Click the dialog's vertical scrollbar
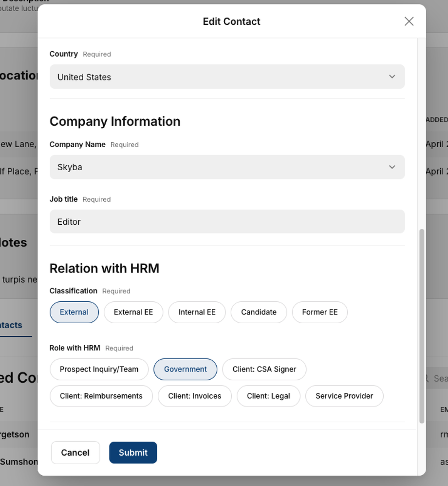This screenshot has width=448, height=486. 422,326
